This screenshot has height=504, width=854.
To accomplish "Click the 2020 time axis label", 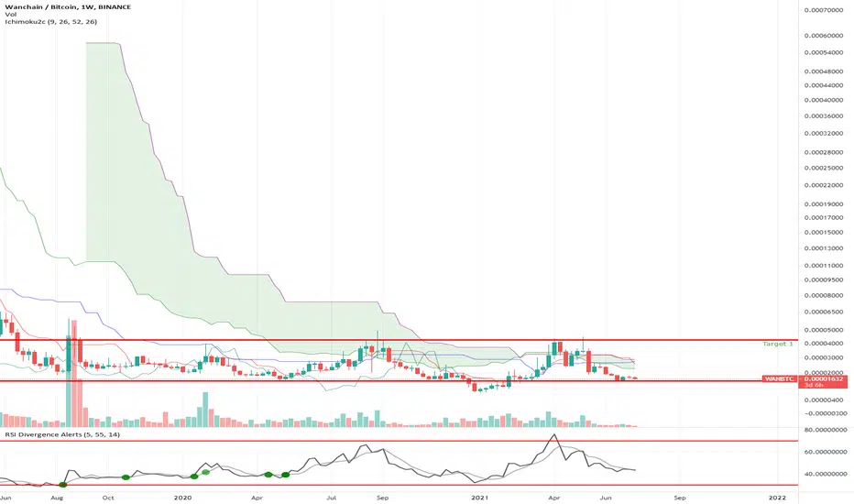I will 183,498.
